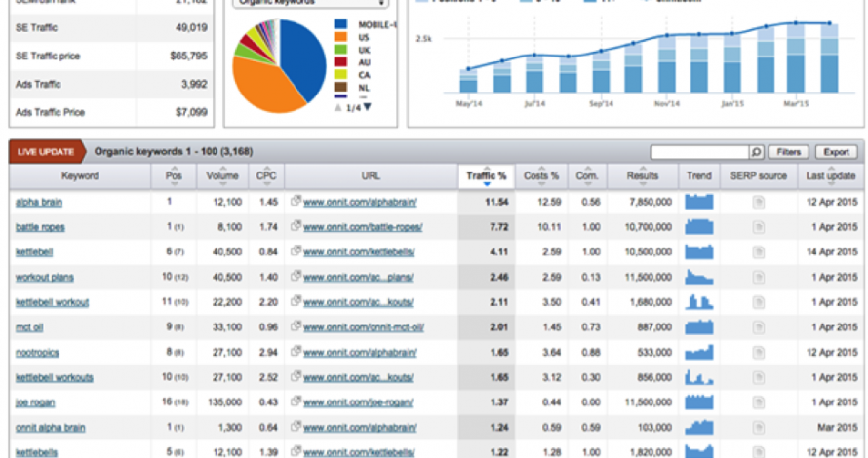View SERP source icon for mct oil

click(x=759, y=327)
